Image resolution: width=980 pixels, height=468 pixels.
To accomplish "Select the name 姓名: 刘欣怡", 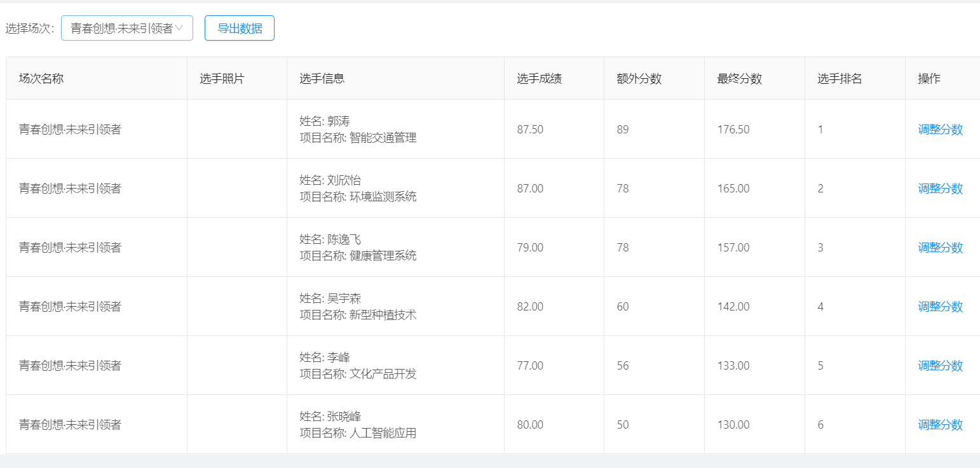I will coord(330,180).
